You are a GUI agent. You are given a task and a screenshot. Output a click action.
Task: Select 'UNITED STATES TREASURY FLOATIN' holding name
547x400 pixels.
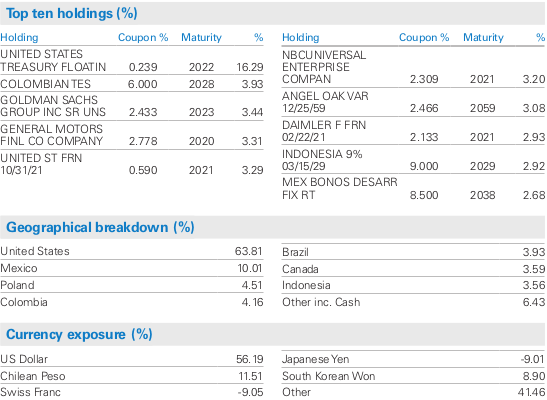point(53,60)
